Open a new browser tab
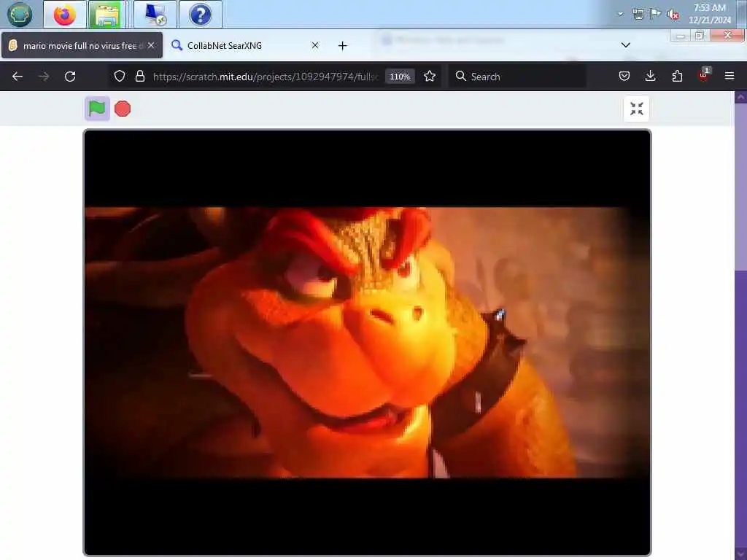747x560 pixels. [343, 46]
